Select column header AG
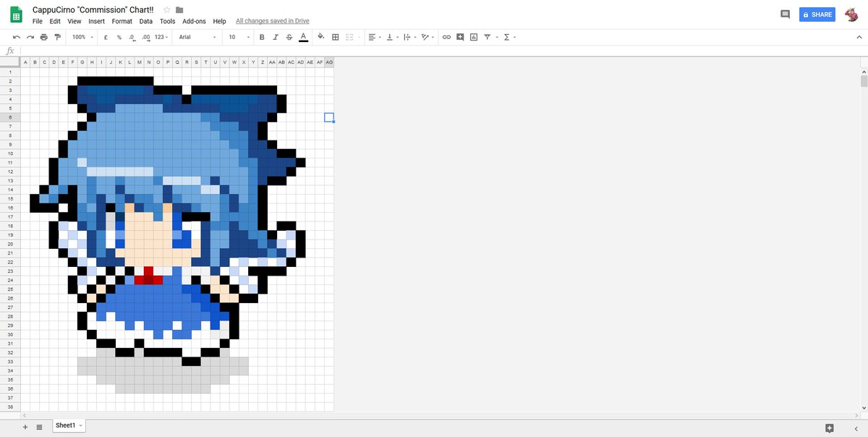868x437 pixels. click(329, 62)
